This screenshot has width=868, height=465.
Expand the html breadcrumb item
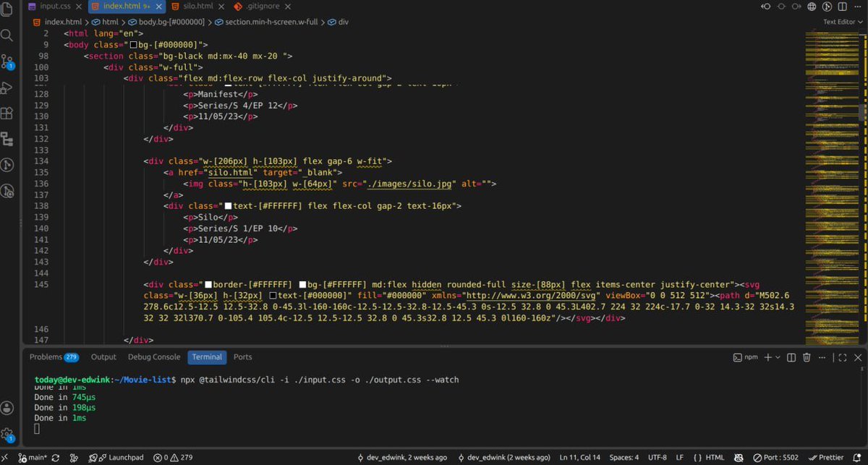[105, 22]
